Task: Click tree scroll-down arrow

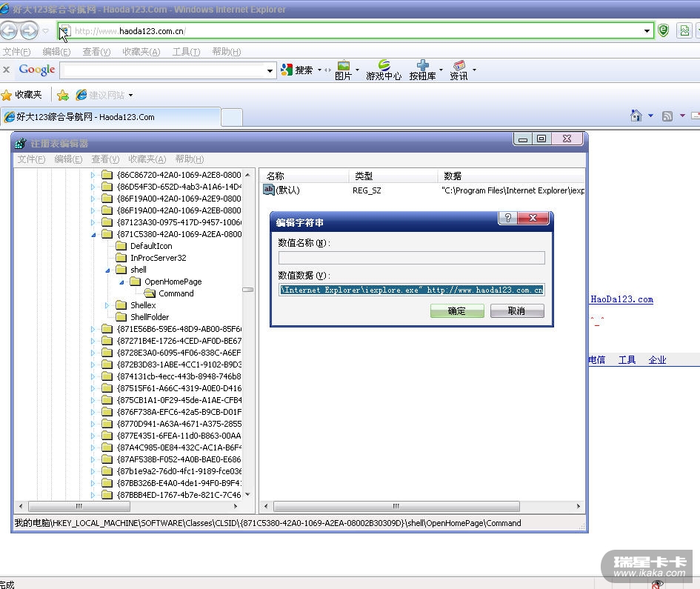Action: pos(247,494)
